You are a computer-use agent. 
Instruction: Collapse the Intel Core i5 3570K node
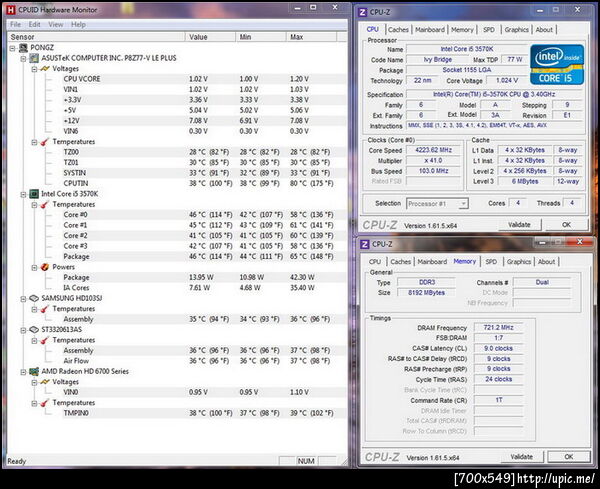coord(23,194)
